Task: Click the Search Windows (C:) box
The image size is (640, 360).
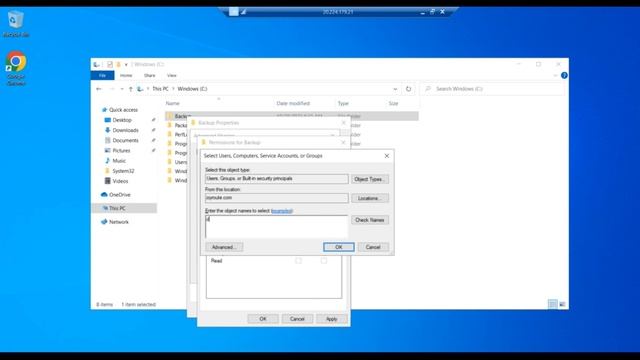Action: click(x=493, y=89)
